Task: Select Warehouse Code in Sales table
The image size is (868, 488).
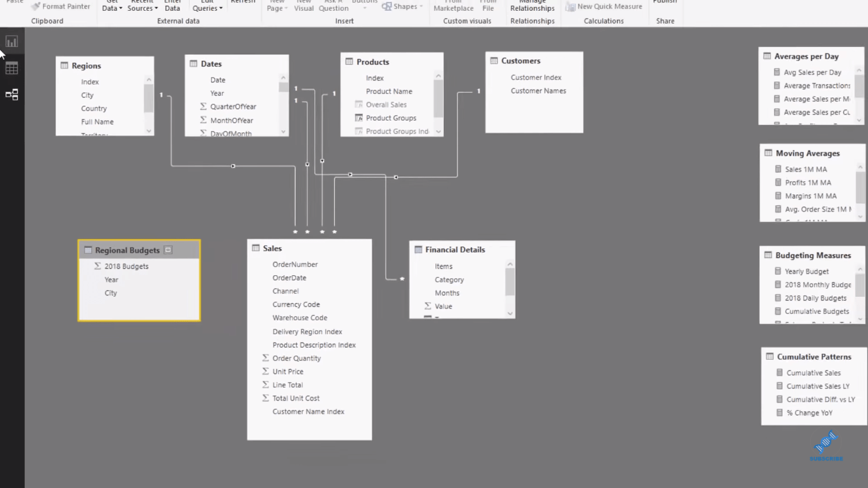Action: click(300, 318)
